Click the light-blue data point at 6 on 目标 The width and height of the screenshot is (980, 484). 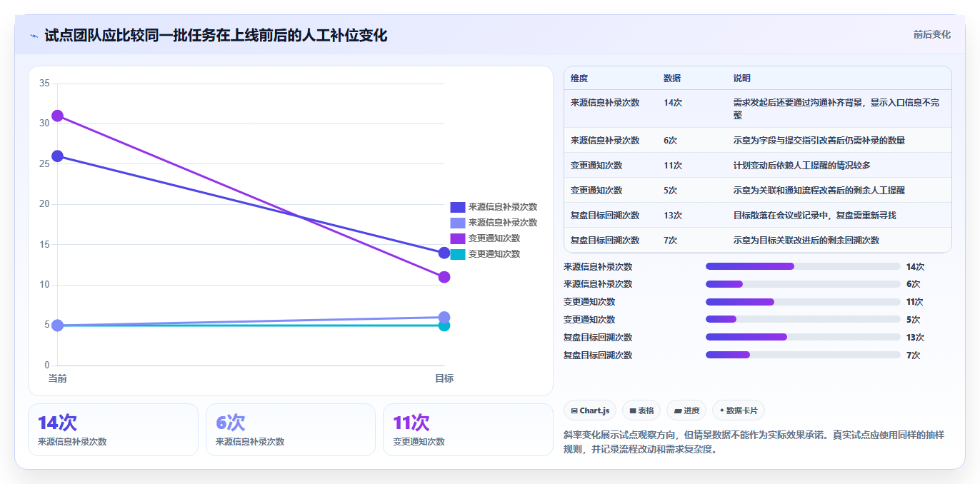[x=444, y=317]
